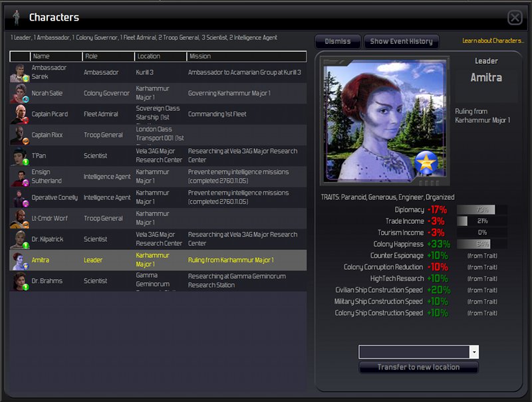The image size is (532, 402).
Task: Click the HighTech Research +10% value
Action: pyautogui.click(x=438, y=278)
